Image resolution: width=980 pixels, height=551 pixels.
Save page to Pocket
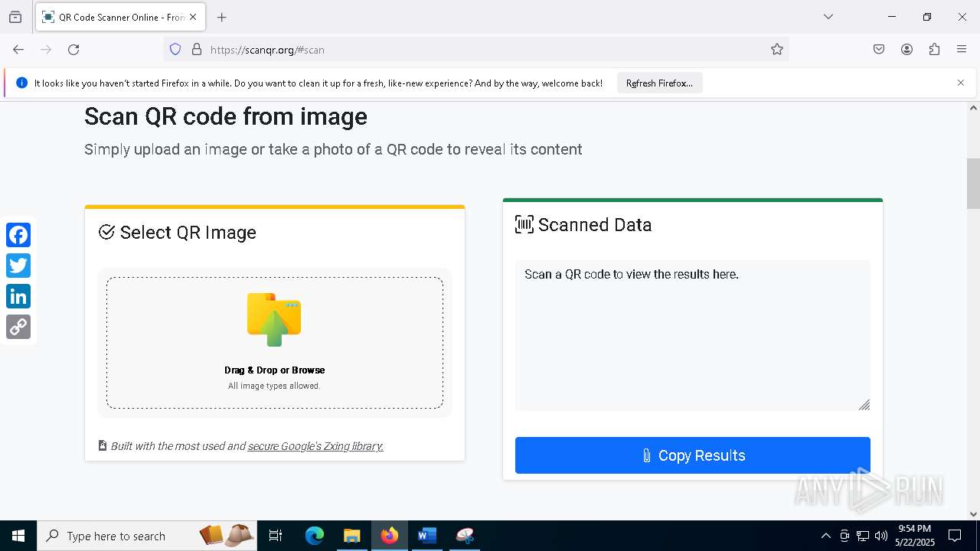click(x=879, y=50)
